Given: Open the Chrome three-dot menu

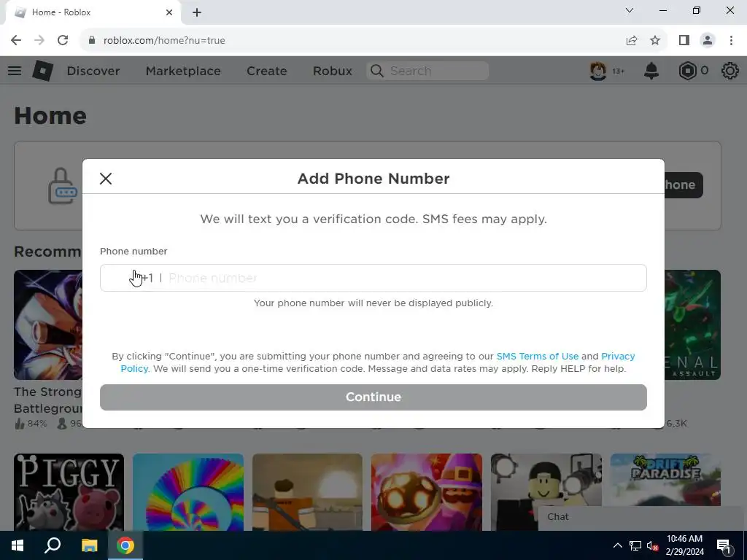Looking at the screenshot, I should pos(731,41).
